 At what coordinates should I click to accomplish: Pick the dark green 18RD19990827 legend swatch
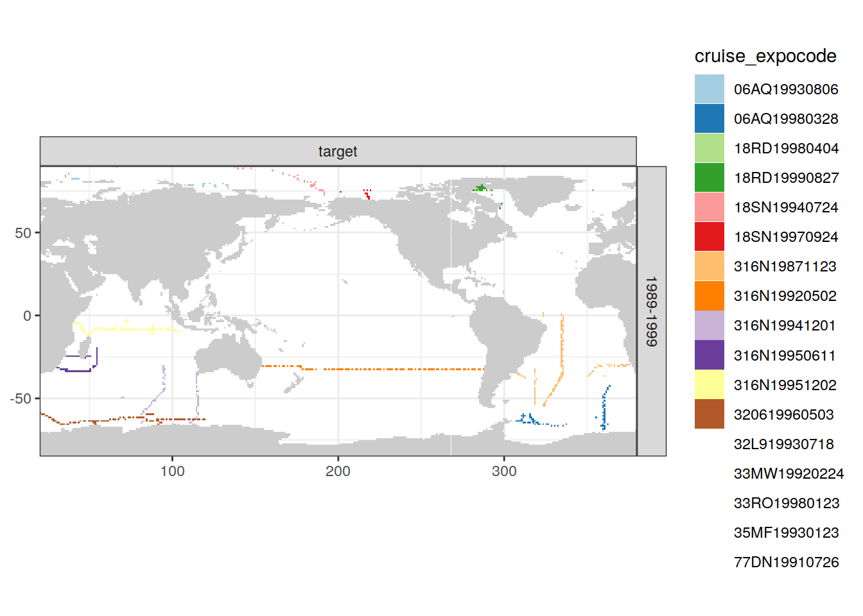coord(709,178)
